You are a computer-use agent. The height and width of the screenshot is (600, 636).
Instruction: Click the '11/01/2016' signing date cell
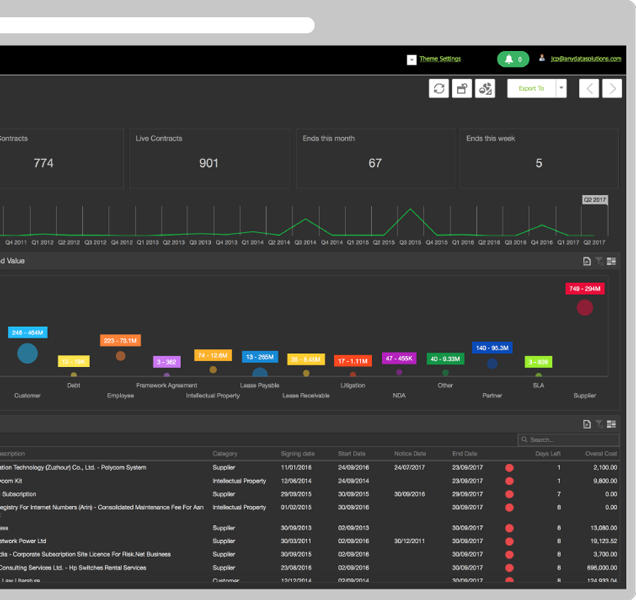(296, 467)
